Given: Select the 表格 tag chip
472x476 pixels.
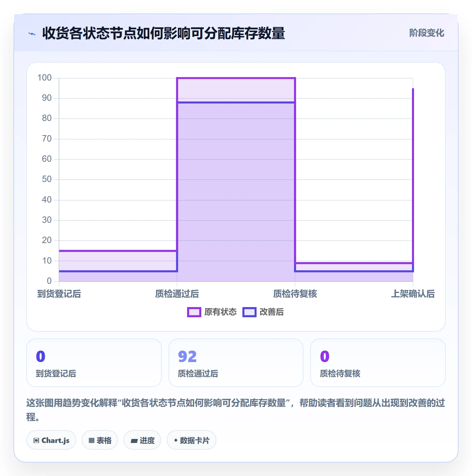Looking at the screenshot, I should [100, 440].
